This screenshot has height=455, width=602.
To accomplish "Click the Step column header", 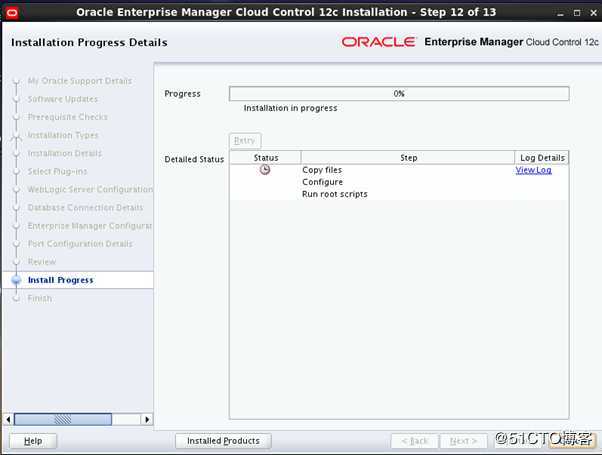I will (408, 158).
